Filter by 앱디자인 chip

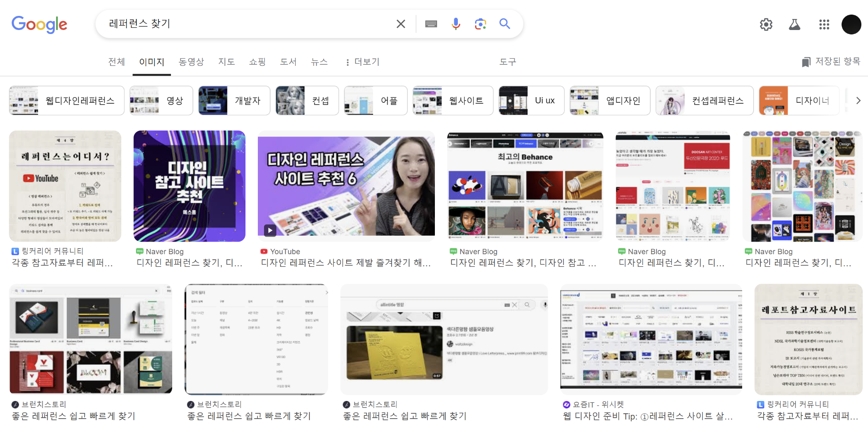click(x=610, y=101)
